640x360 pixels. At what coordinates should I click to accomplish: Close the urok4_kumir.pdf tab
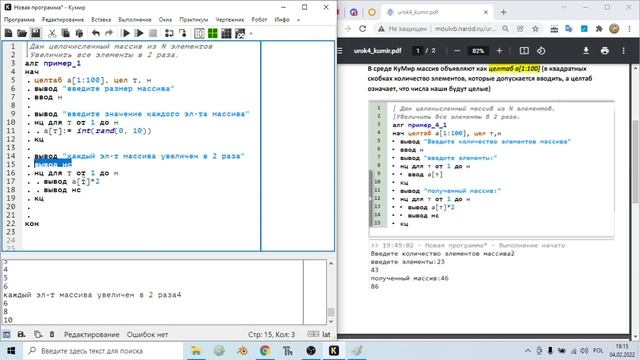coord(486,12)
